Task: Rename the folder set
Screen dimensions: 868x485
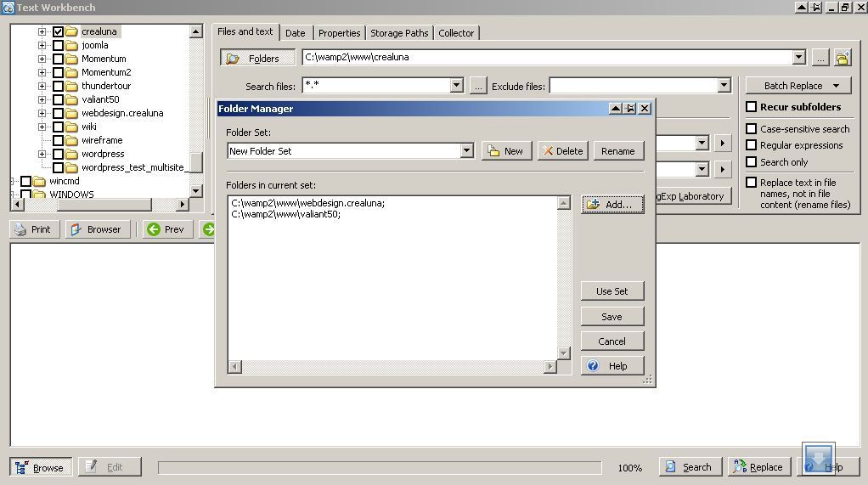Action: pyautogui.click(x=618, y=151)
